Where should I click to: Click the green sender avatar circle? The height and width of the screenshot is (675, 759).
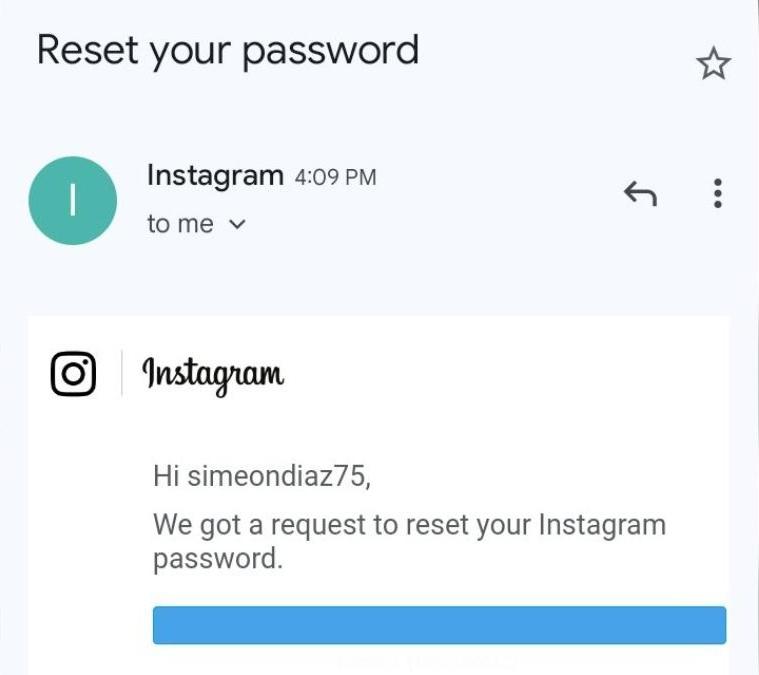[73, 201]
